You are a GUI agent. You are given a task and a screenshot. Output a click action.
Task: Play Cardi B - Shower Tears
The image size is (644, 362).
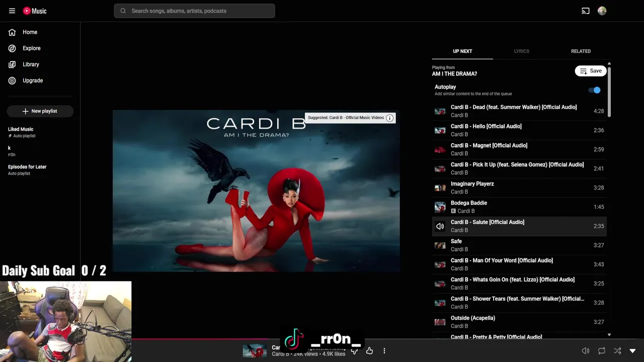click(x=519, y=303)
